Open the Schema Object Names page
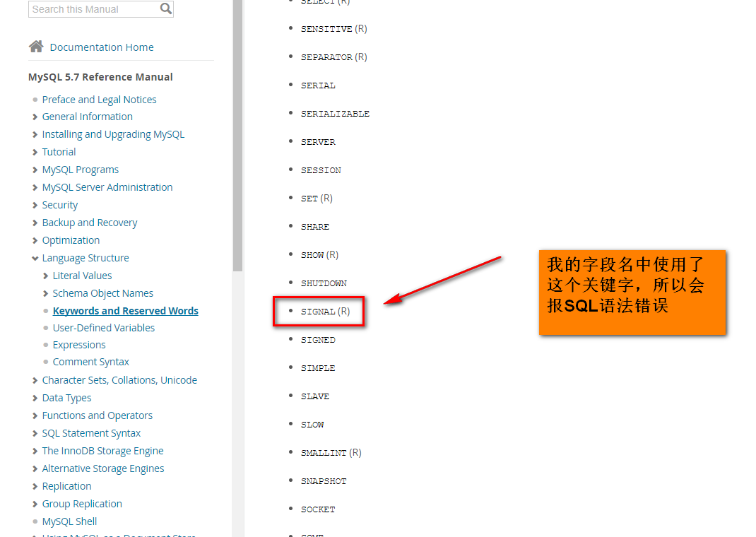The image size is (756, 537). click(x=103, y=293)
